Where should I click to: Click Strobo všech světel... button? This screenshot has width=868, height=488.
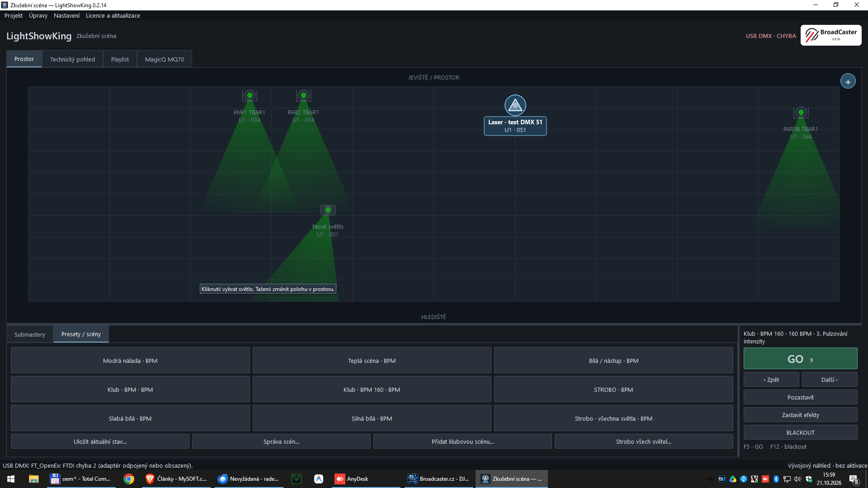pos(644,441)
